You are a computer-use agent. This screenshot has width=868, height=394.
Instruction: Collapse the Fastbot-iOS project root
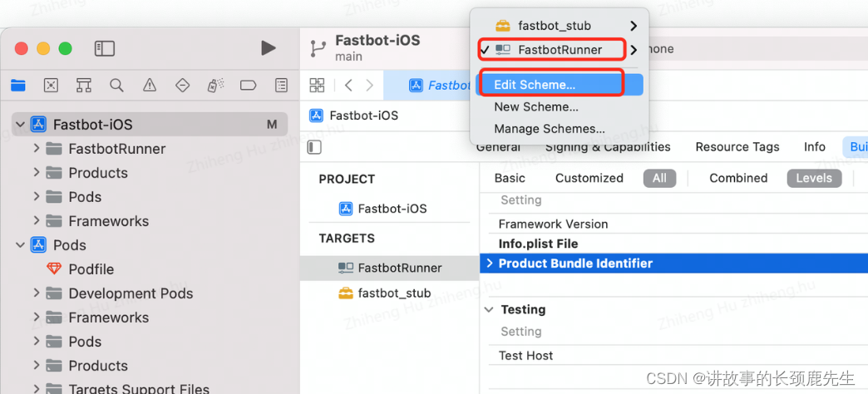[x=21, y=125]
